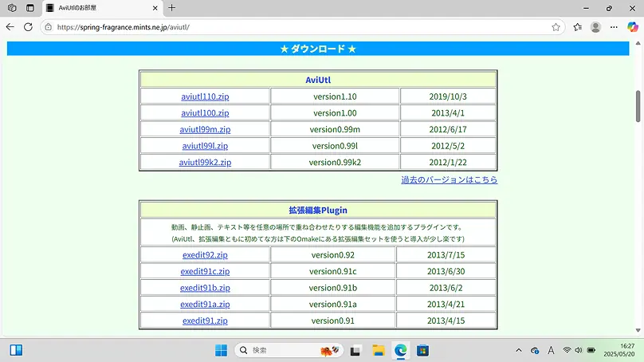
Task: Download exedit91c.zip
Action: (205, 271)
